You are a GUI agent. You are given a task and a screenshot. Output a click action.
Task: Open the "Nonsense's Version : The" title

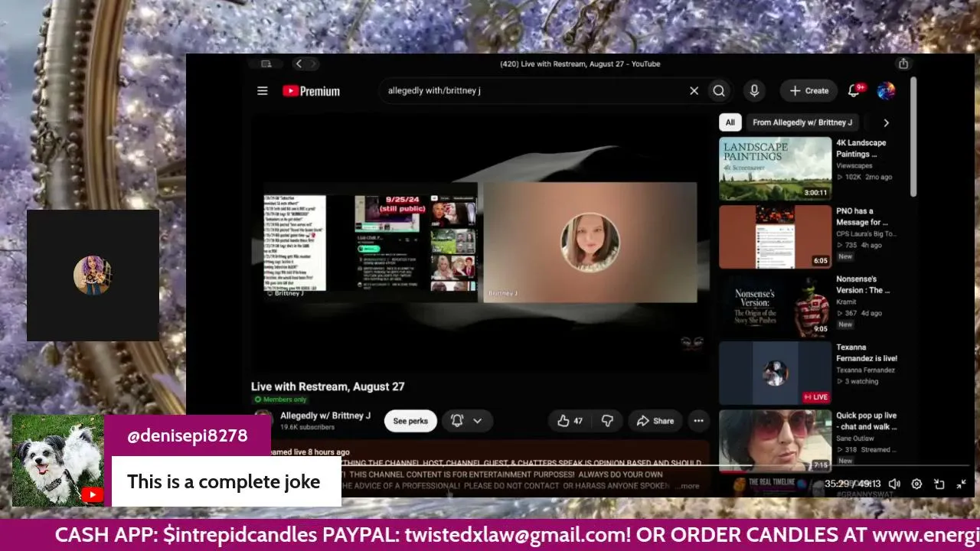click(x=864, y=285)
